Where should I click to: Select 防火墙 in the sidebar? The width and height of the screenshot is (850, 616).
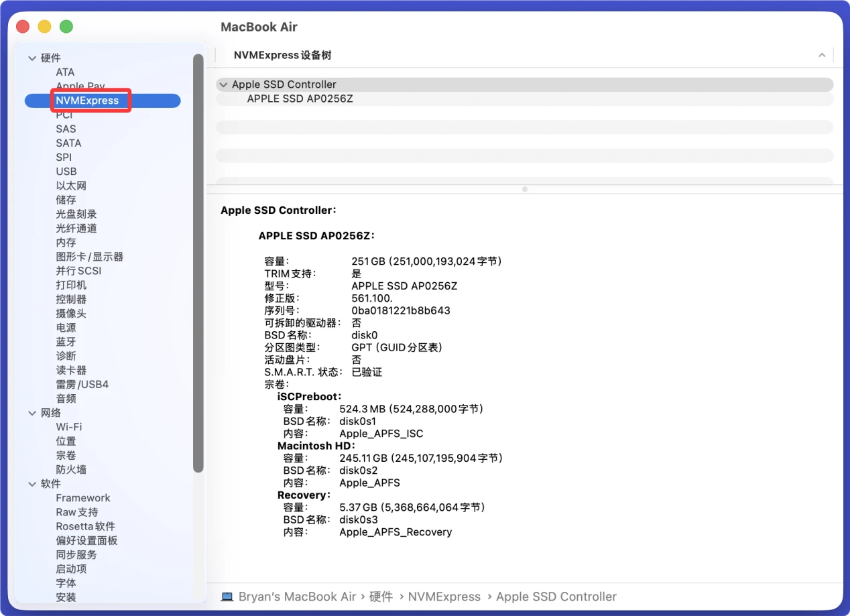click(71, 469)
